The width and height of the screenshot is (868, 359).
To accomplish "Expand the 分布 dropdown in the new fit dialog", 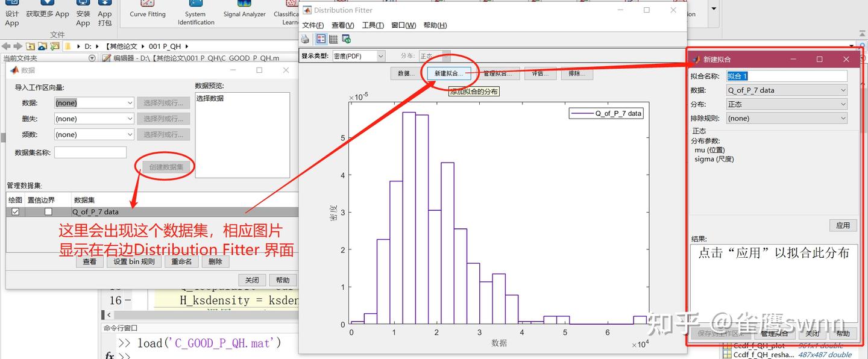I will (x=787, y=104).
